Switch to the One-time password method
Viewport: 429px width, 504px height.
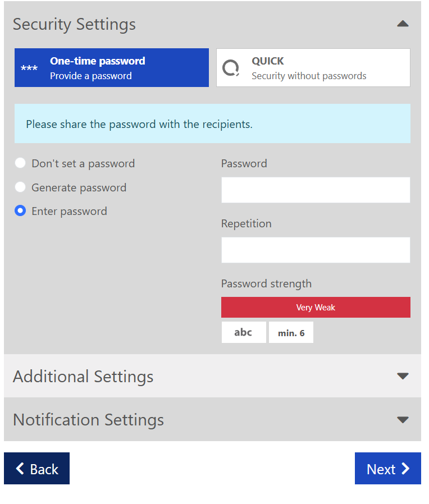click(111, 67)
